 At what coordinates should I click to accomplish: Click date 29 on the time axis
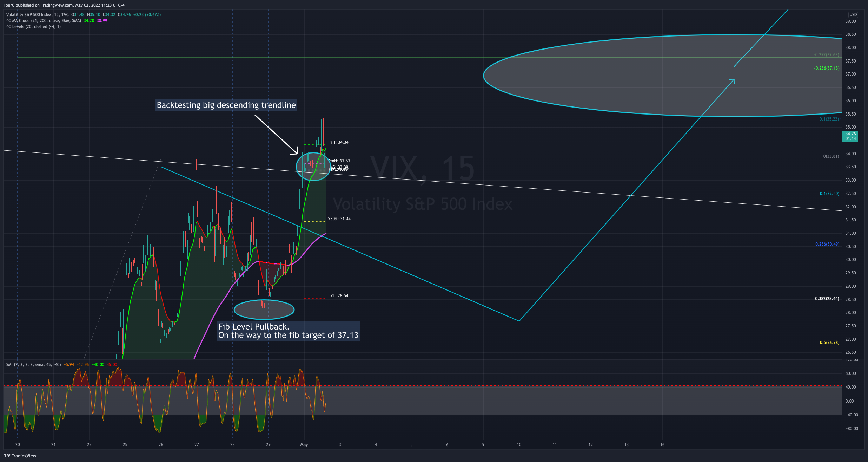point(268,445)
